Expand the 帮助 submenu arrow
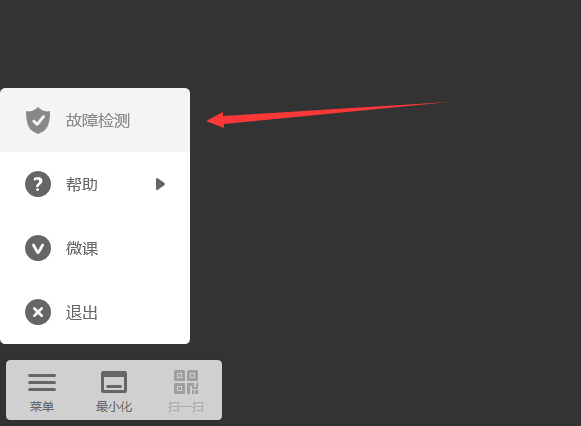Viewport: 581px width, 426px height. (x=160, y=184)
